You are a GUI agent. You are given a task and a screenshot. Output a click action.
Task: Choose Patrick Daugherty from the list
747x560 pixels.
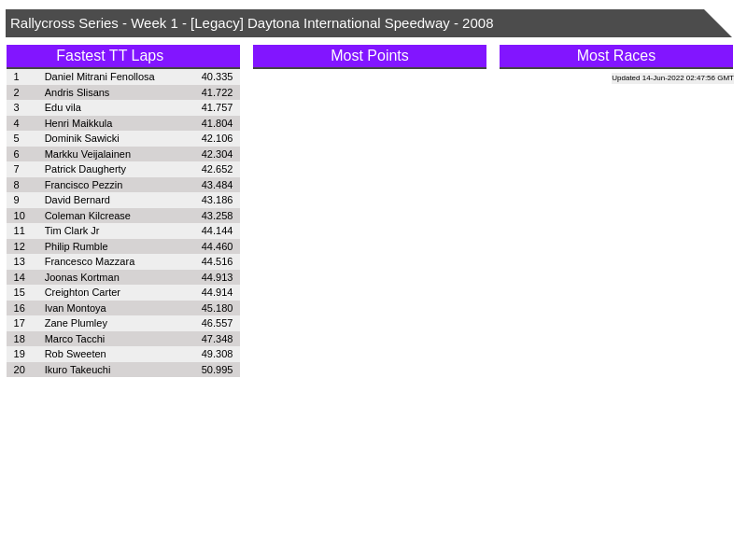coord(85,169)
